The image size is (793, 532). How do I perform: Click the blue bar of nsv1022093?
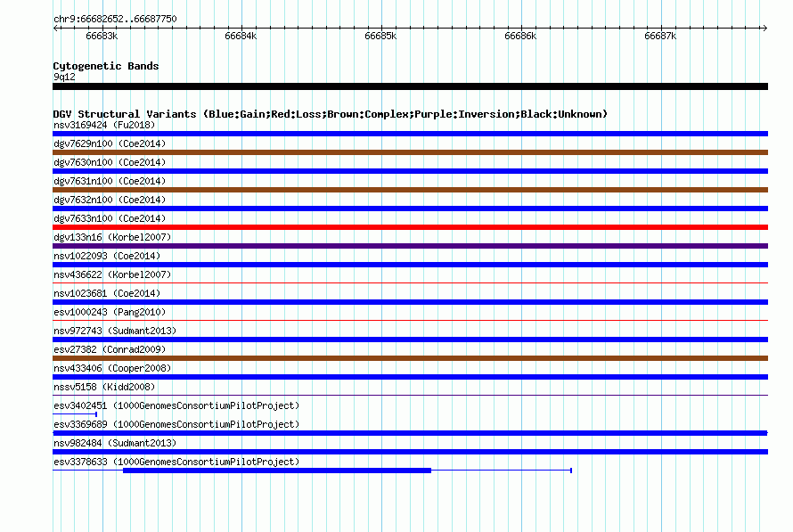(x=410, y=265)
